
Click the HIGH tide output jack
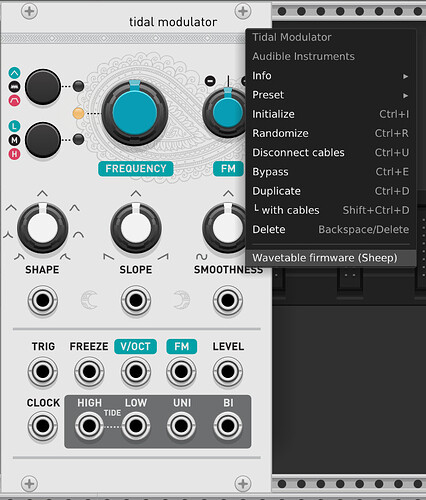pyautogui.click(x=89, y=426)
